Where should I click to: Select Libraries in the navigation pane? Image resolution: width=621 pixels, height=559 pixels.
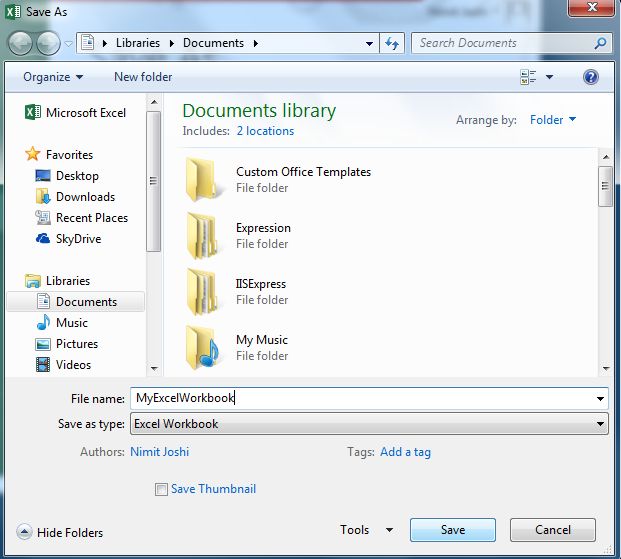(68, 280)
